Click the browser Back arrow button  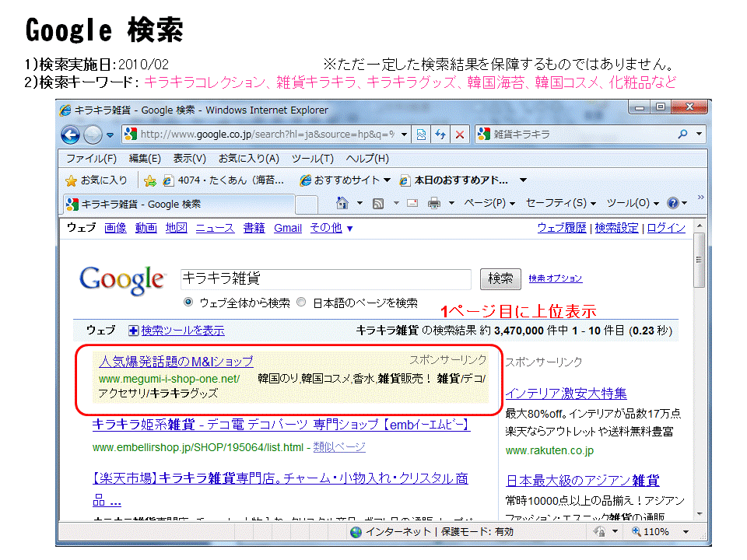point(71,135)
